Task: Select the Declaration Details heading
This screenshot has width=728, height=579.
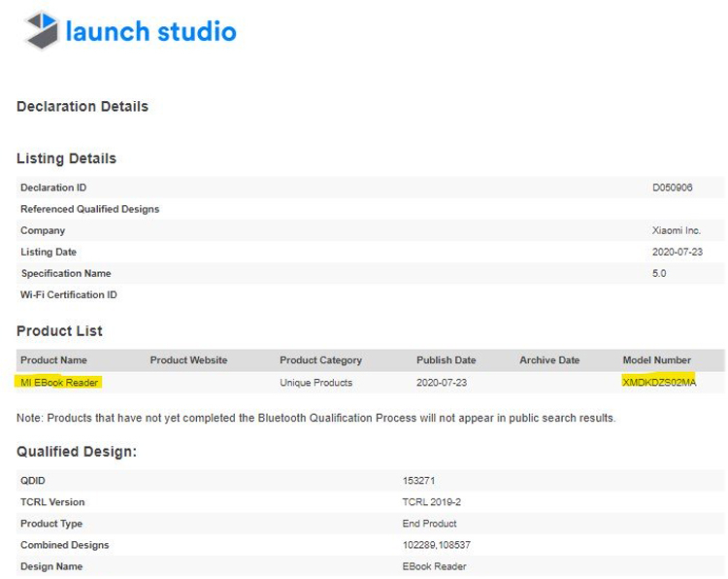Action: pyautogui.click(x=83, y=107)
